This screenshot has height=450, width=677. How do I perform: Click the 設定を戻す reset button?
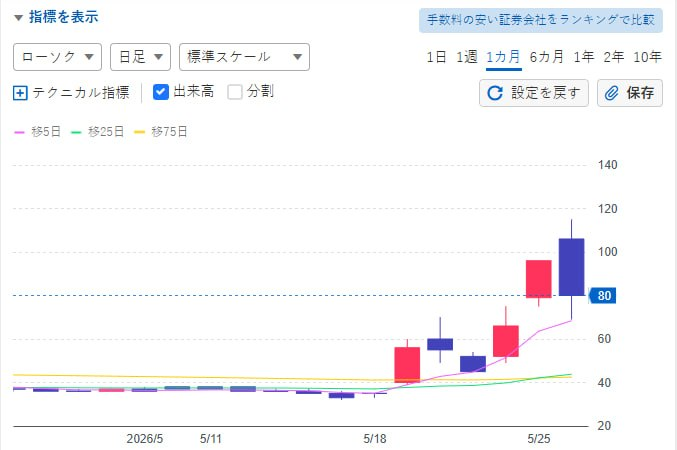534,93
